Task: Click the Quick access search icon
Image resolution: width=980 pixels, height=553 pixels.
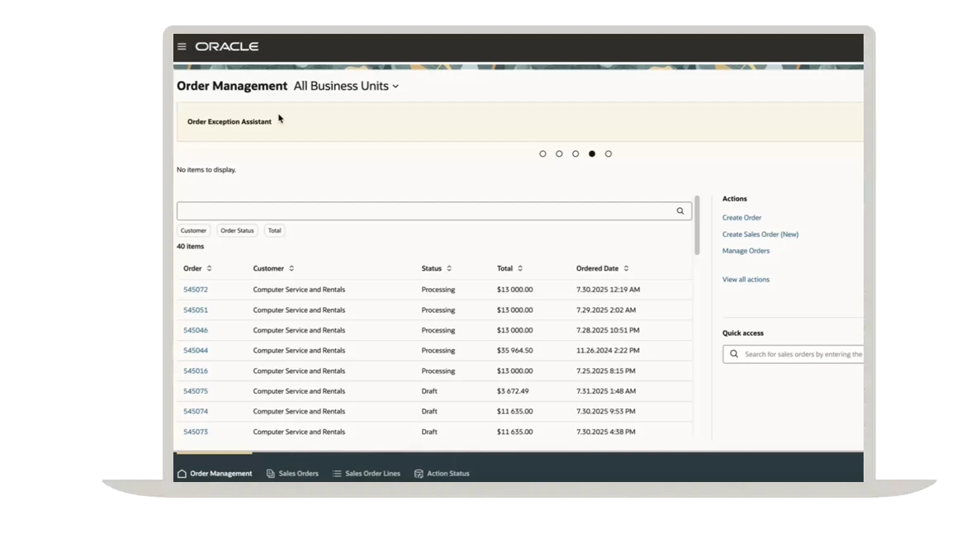Action: pos(734,354)
